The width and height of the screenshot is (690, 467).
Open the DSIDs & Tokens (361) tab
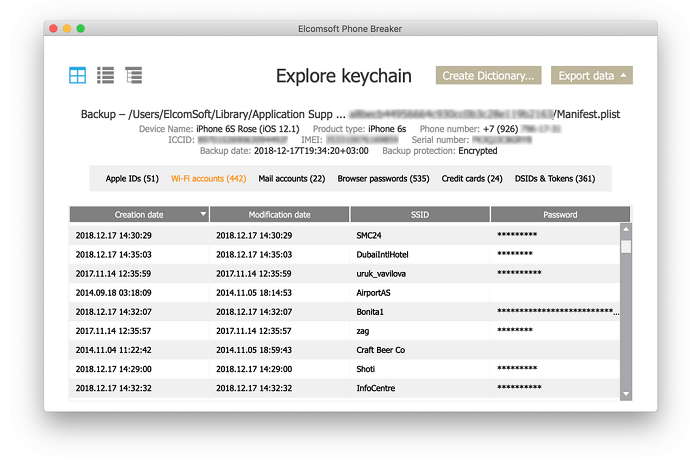click(x=555, y=178)
